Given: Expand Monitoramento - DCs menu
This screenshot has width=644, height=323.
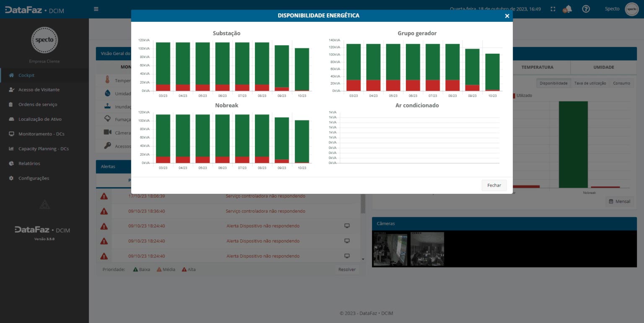Looking at the screenshot, I should coord(41,134).
